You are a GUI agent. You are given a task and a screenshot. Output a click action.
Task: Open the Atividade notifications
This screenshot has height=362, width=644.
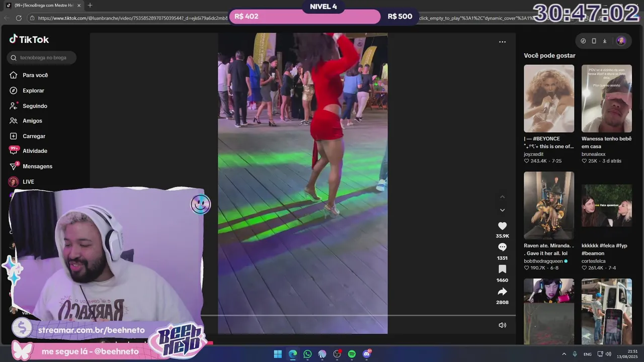point(28,151)
